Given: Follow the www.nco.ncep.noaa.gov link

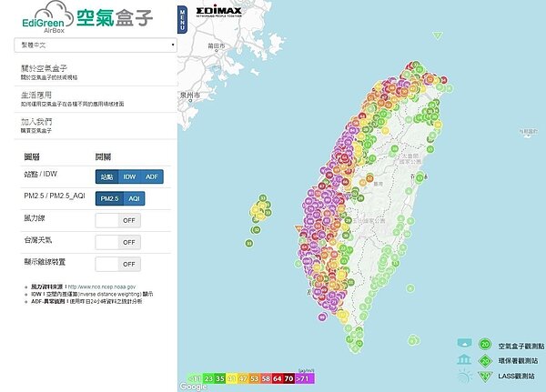Looking at the screenshot, I should [102, 286].
